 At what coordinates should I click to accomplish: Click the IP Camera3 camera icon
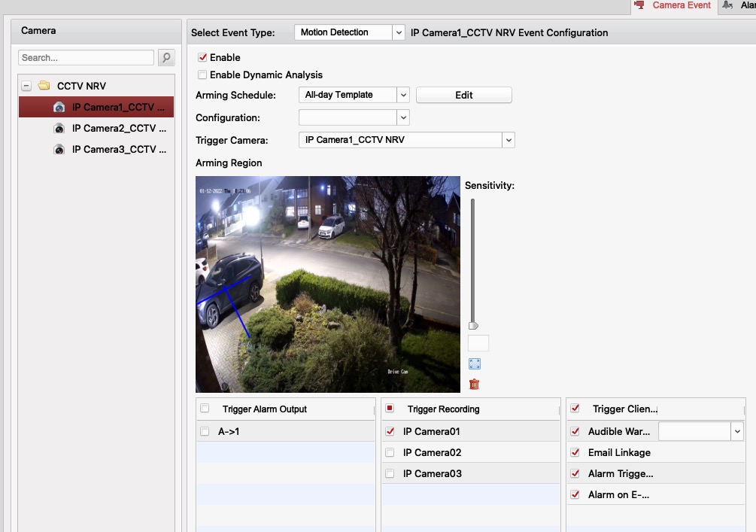coord(59,150)
